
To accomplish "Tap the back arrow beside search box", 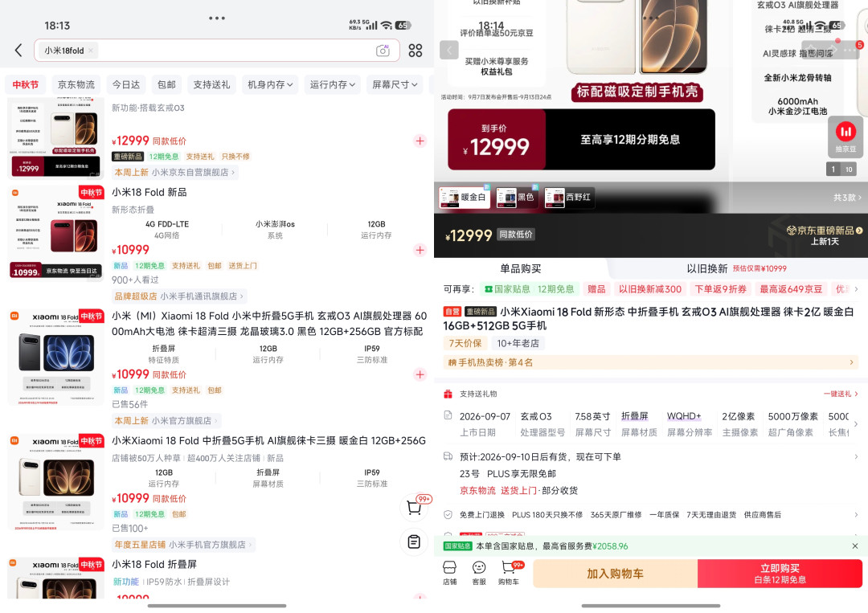I will pyautogui.click(x=18, y=51).
